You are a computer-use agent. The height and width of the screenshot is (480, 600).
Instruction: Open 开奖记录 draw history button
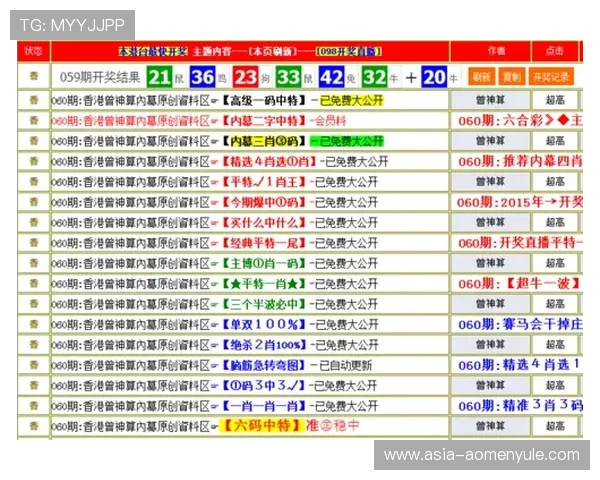pos(551,77)
